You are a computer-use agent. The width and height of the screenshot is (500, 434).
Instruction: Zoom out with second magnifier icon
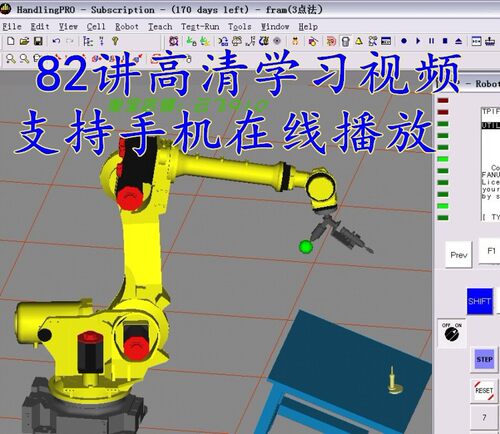(24, 59)
